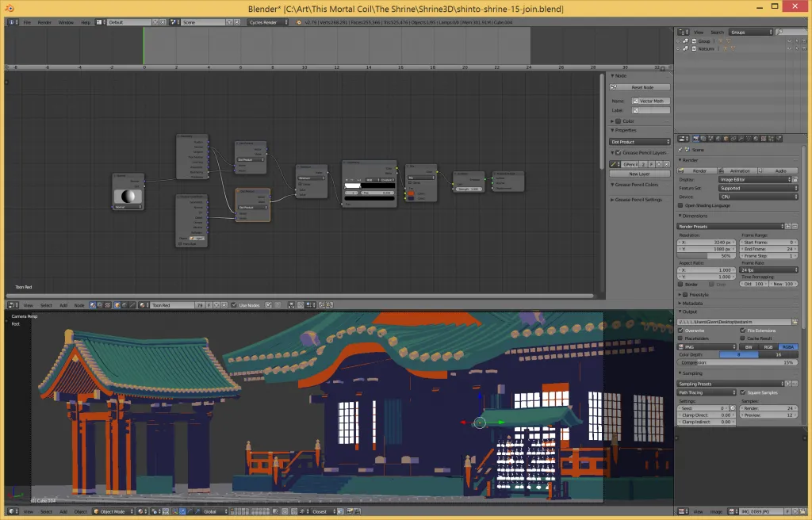The width and height of the screenshot is (812, 520).
Task: Toggle the Use Nodes checkbox
Action: (234, 305)
